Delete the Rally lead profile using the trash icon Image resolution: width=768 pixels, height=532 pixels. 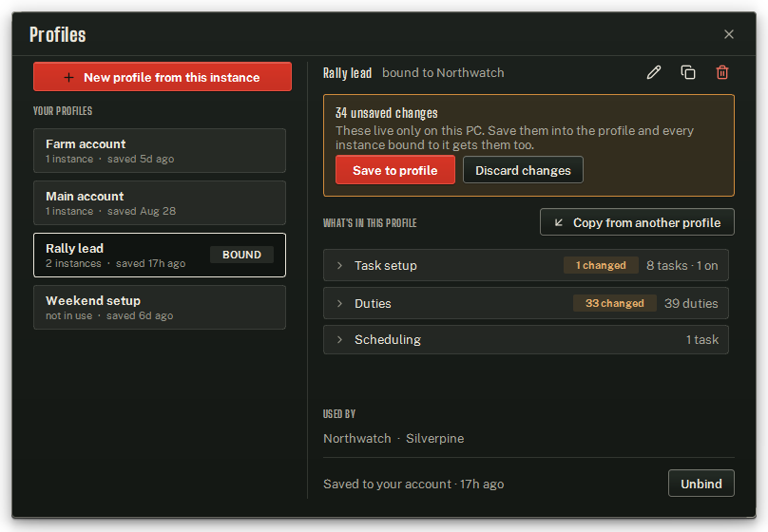(x=722, y=72)
